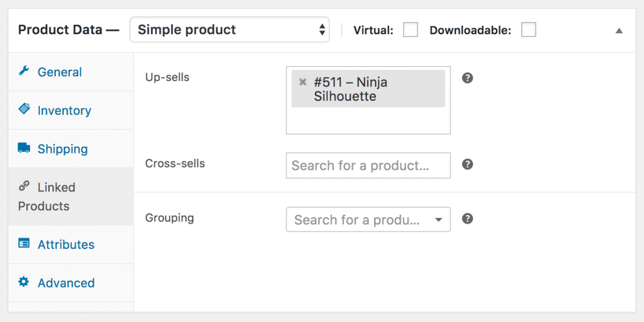644x322 pixels.
Task: Remove the Ninja Silhouette up-sell product
Action: (x=303, y=82)
